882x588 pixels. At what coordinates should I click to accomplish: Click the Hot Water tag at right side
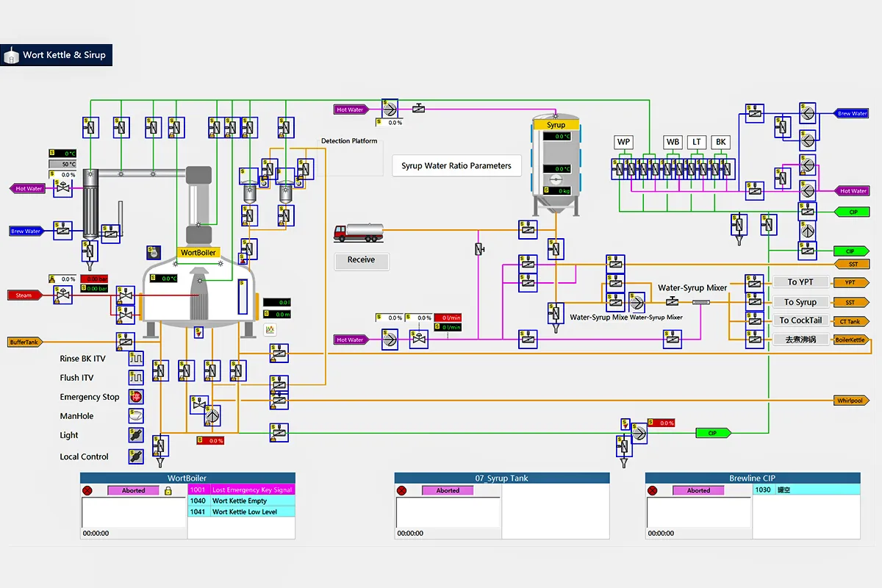[853, 191]
